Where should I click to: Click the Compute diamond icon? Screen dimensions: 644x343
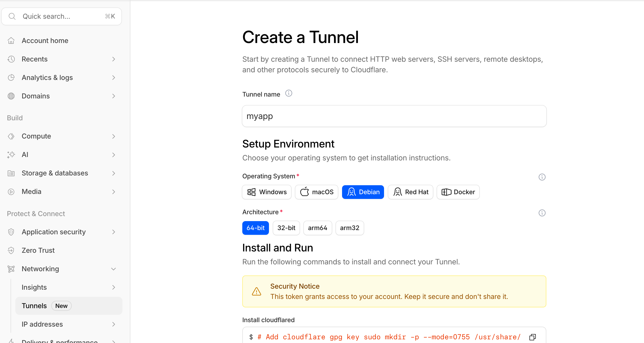pos(11,136)
